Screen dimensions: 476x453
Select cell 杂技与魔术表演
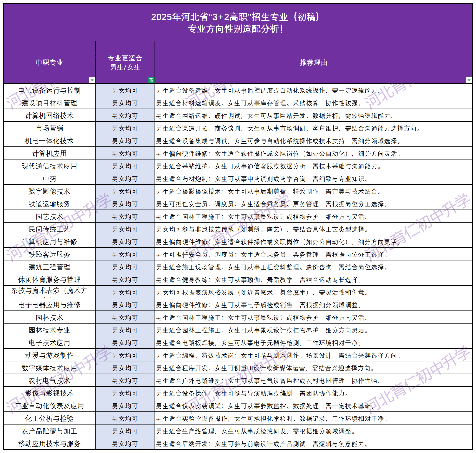(50, 292)
